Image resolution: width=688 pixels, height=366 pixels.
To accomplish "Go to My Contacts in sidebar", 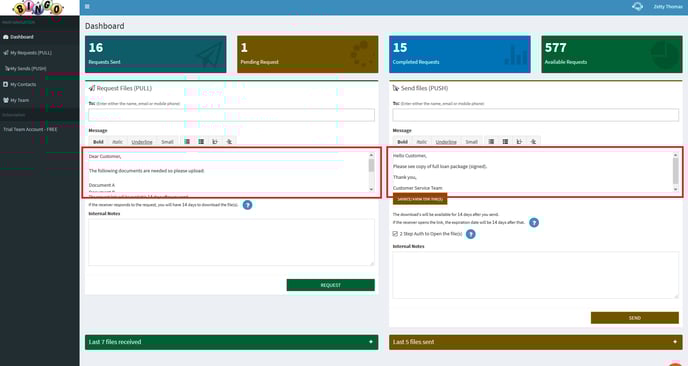I will pos(23,84).
